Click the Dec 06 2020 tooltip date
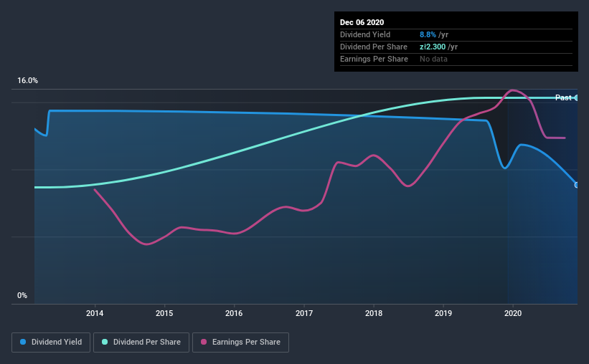Screen dimensions: 589x364 coord(361,21)
